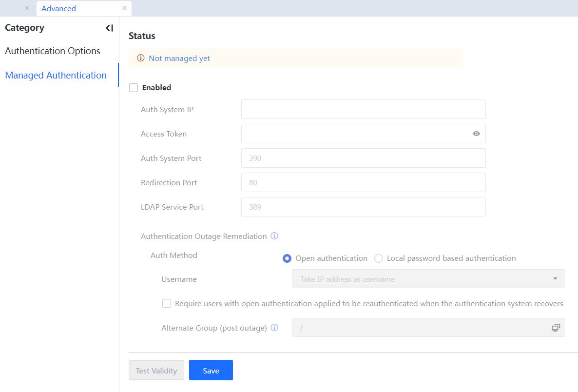
Task: Open Authentication Options category
Action: click(x=53, y=51)
